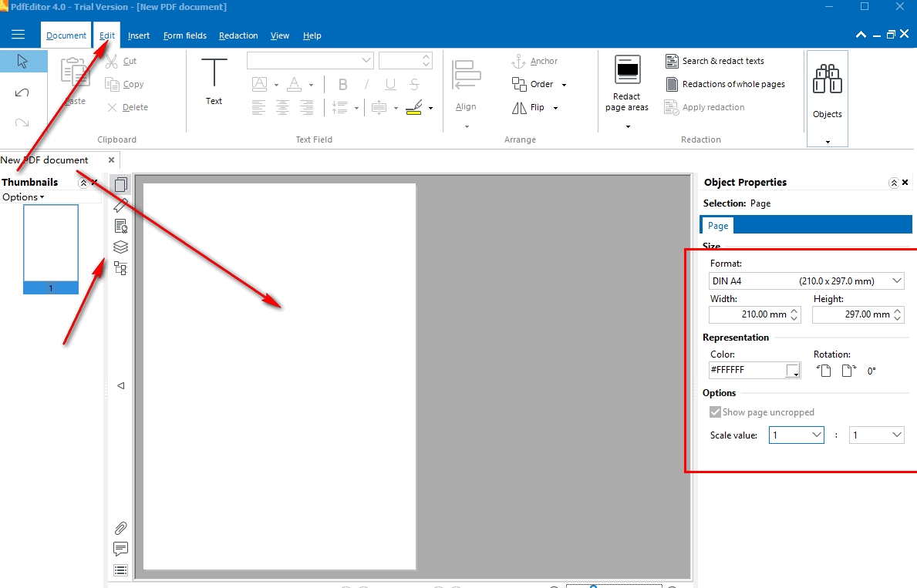Rotate page left using rotation icon

(x=824, y=371)
